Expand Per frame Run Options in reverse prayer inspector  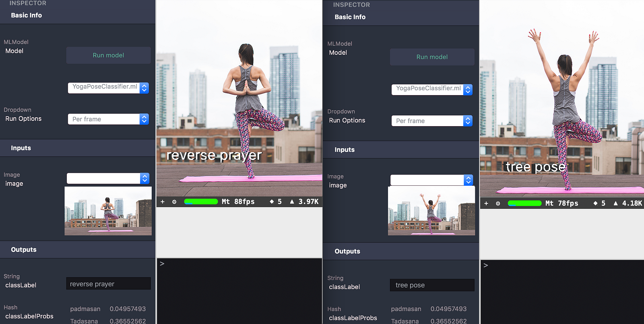coord(108,119)
